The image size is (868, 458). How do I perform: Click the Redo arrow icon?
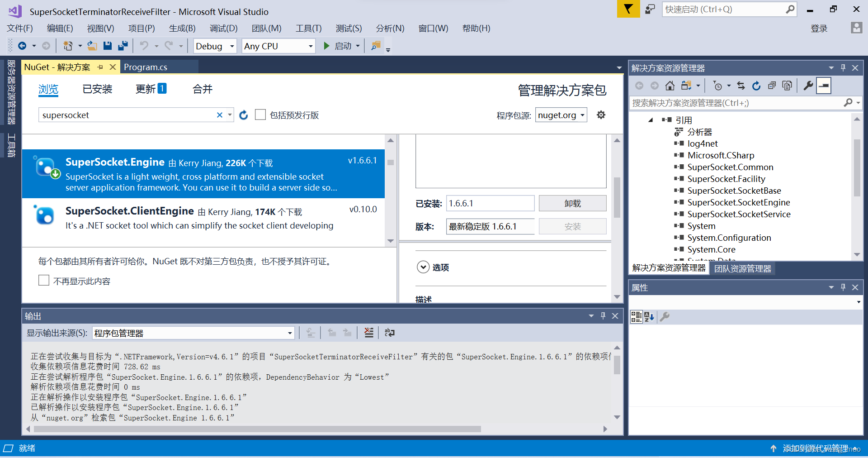tap(169, 46)
